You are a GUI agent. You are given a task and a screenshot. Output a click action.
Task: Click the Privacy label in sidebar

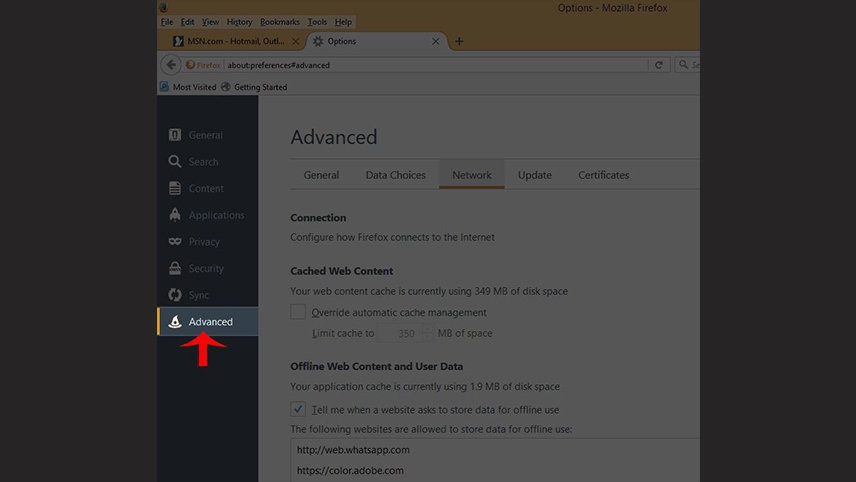[x=204, y=242]
